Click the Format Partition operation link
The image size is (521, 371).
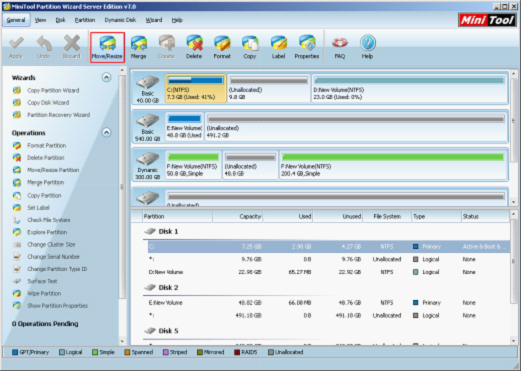46,146
